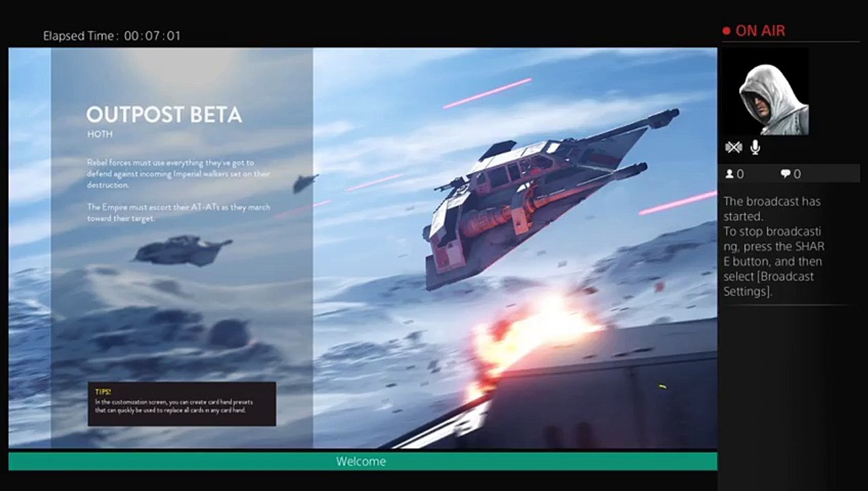This screenshot has width=868, height=491.
Task: Click the viewers count person icon
Action: (729, 175)
